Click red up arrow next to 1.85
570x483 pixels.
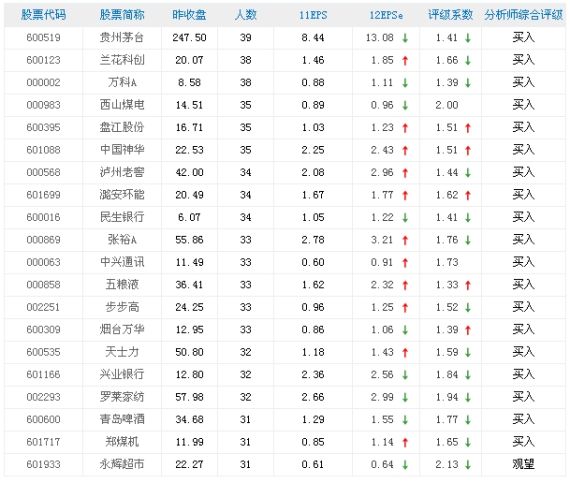405,60
